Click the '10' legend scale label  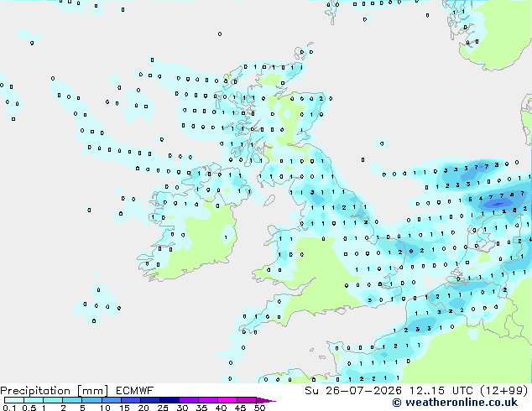(x=105, y=408)
